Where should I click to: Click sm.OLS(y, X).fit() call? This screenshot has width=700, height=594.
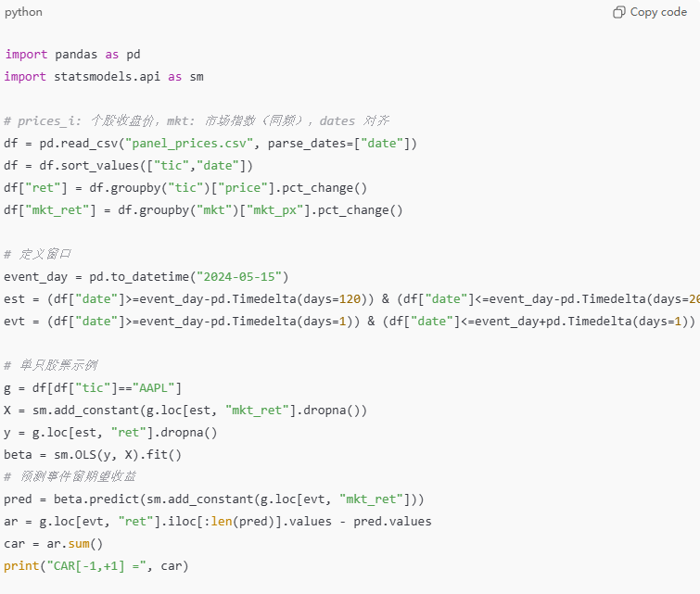pos(118,455)
